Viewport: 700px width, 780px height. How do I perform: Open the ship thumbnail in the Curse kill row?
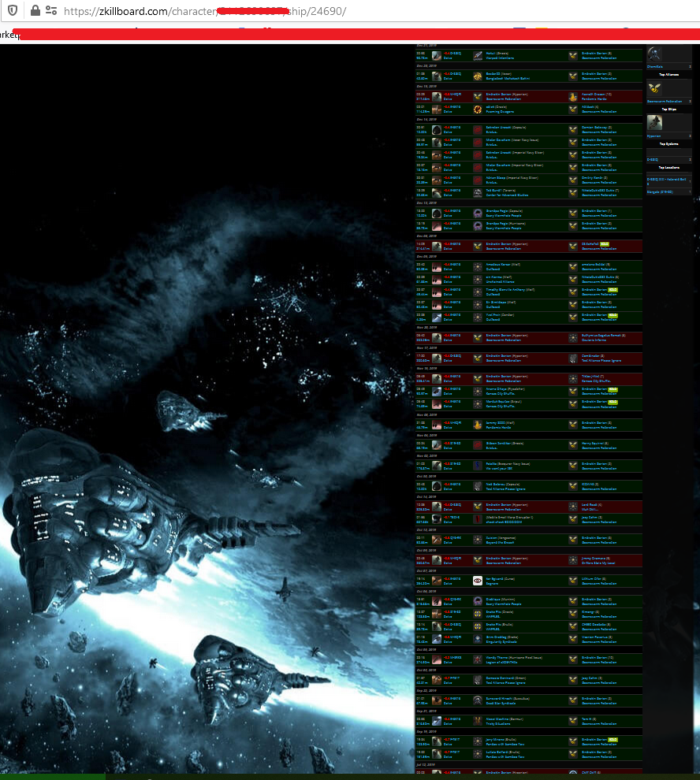pos(437,581)
